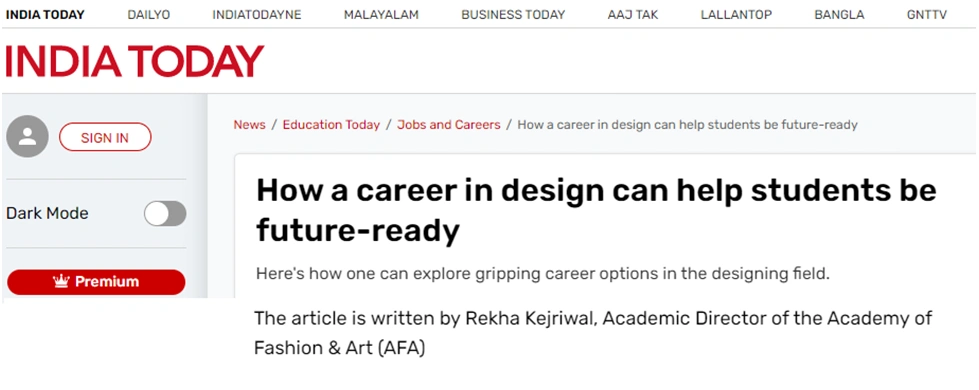Viewport: 979px width, 390px height.
Task: Open the Education Today breadcrumb link
Action: click(331, 125)
